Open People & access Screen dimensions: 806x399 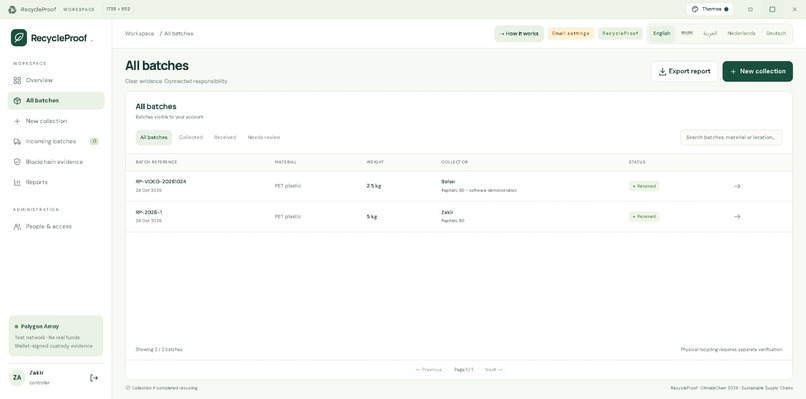click(x=56, y=226)
